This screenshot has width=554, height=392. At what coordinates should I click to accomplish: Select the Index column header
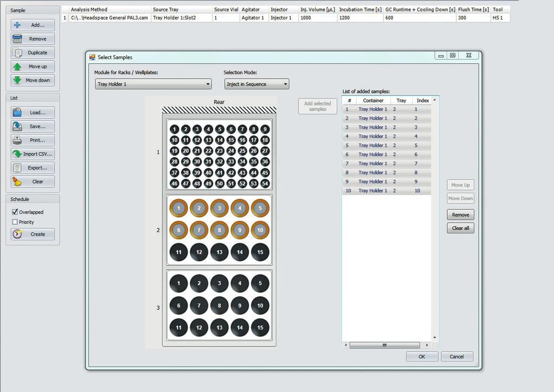422,100
